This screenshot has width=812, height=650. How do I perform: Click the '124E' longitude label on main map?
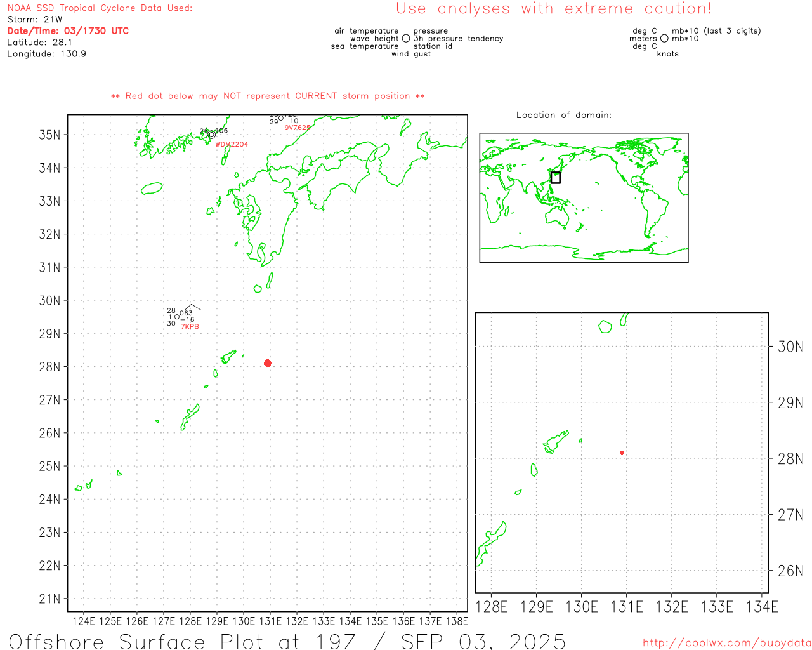(x=84, y=621)
